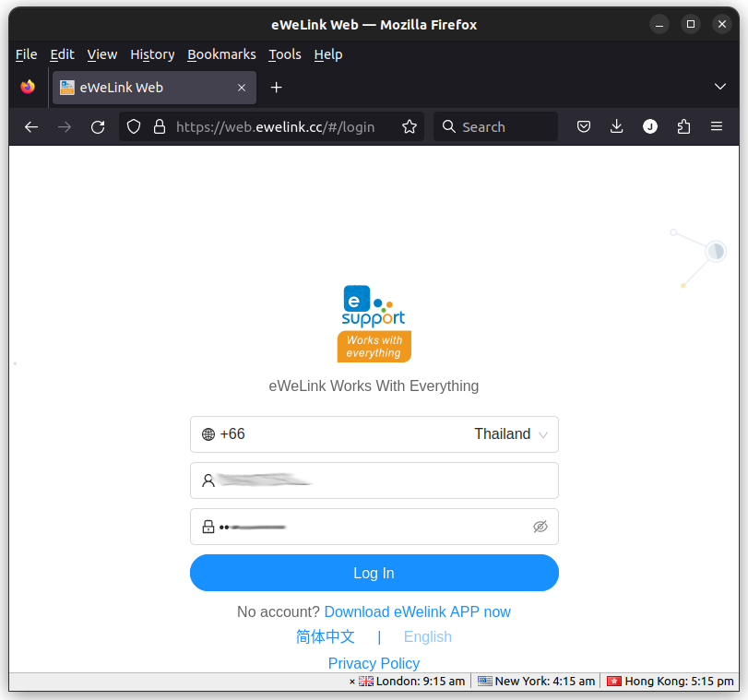Viewport: 748px width, 700px height.
Task: Open the Downloads panel
Action: coord(616,127)
